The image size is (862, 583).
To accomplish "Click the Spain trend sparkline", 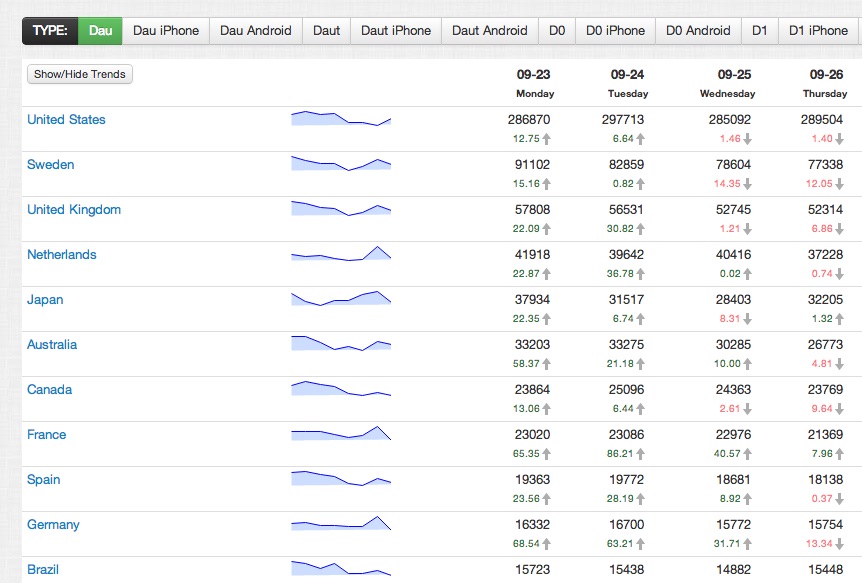I will coord(341,478).
